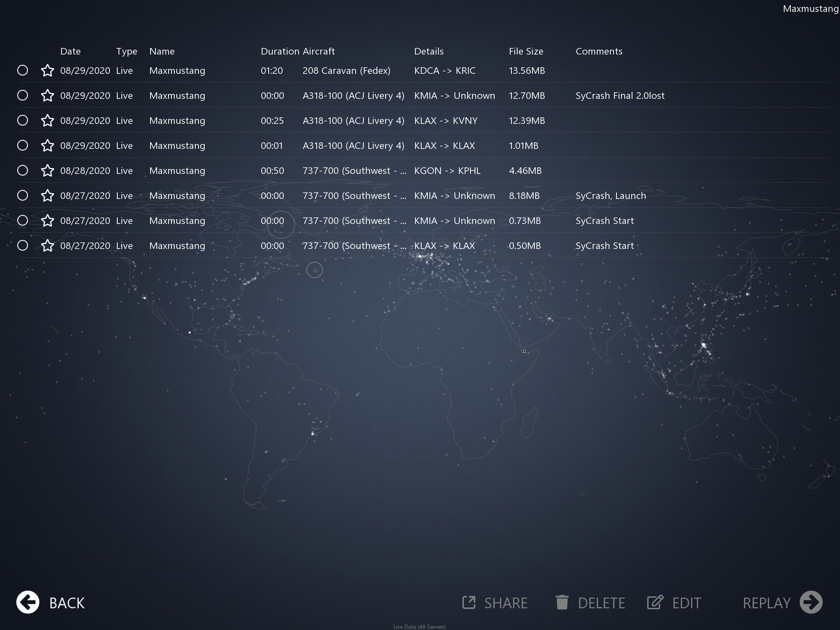Viewport: 840px width, 630px height.
Task: Sort list by Date column header
Action: click(x=70, y=51)
